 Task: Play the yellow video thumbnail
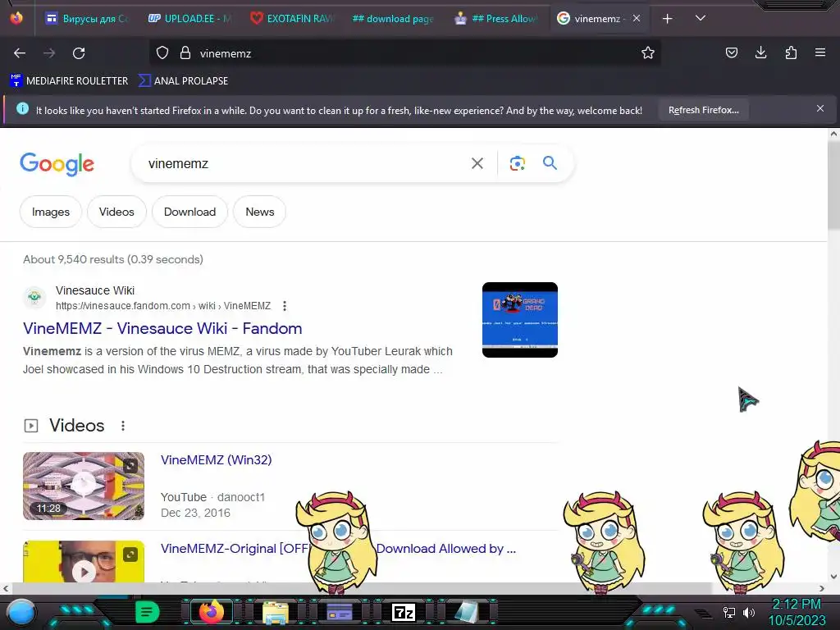[x=84, y=561]
